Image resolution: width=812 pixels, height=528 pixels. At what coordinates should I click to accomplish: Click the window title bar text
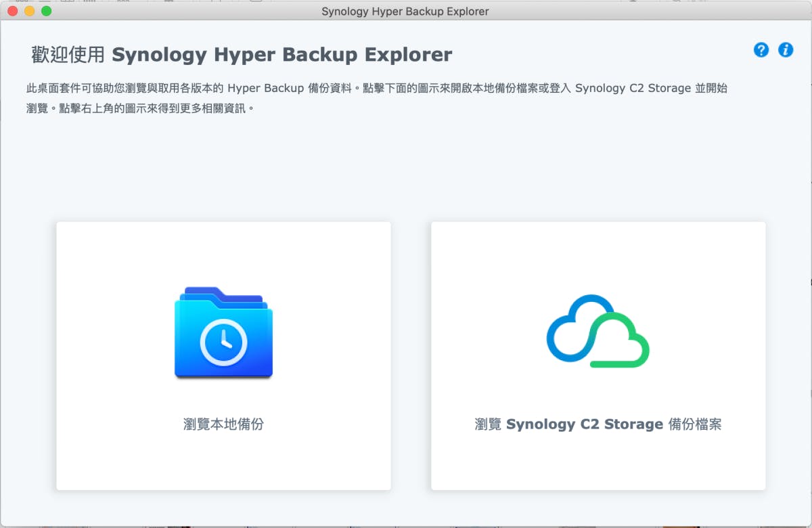[405, 11]
